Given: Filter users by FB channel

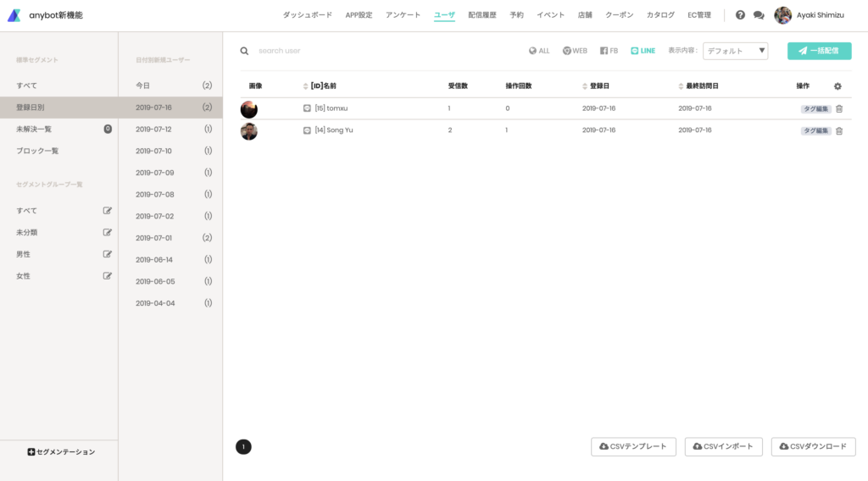Looking at the screenshot, I should [x=609, y=51].
